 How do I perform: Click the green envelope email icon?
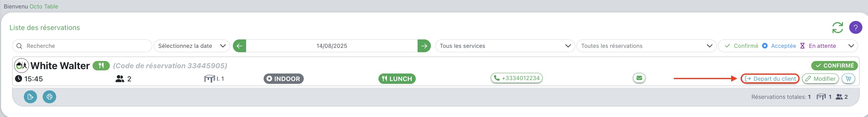point(639,78)
